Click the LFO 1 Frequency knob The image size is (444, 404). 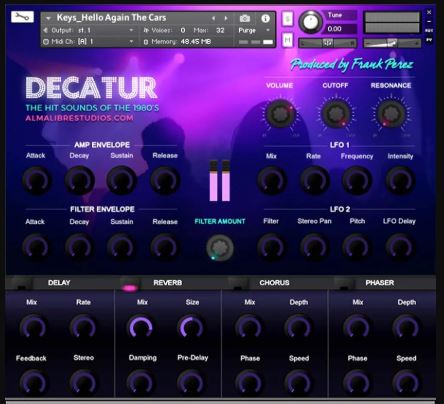357,180
